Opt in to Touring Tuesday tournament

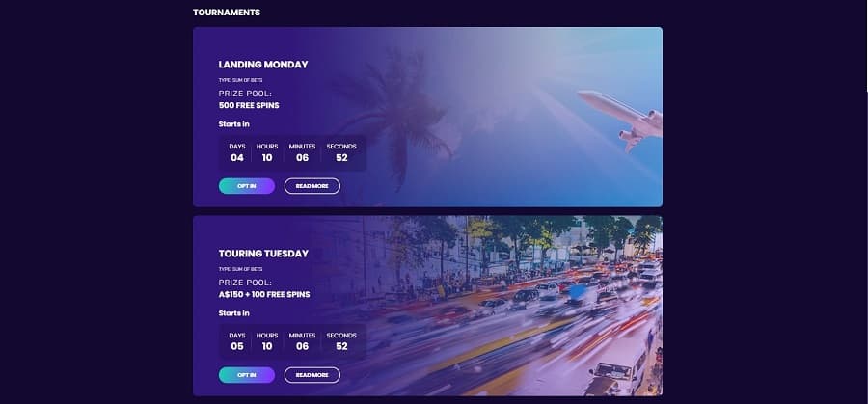tap(246, 375)
